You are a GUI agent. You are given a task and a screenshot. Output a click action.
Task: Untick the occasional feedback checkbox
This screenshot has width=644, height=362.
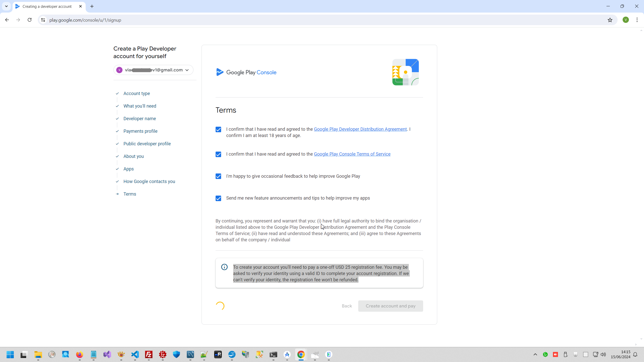(x=218, y=176)
